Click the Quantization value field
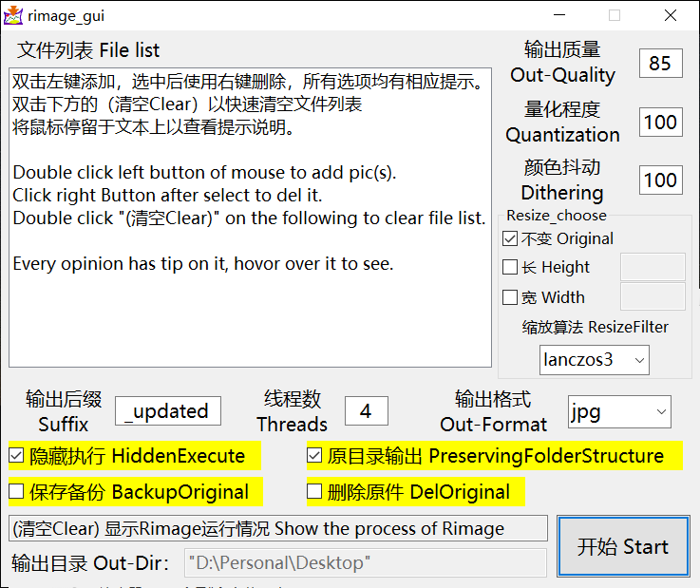 [x=660, y=122]
